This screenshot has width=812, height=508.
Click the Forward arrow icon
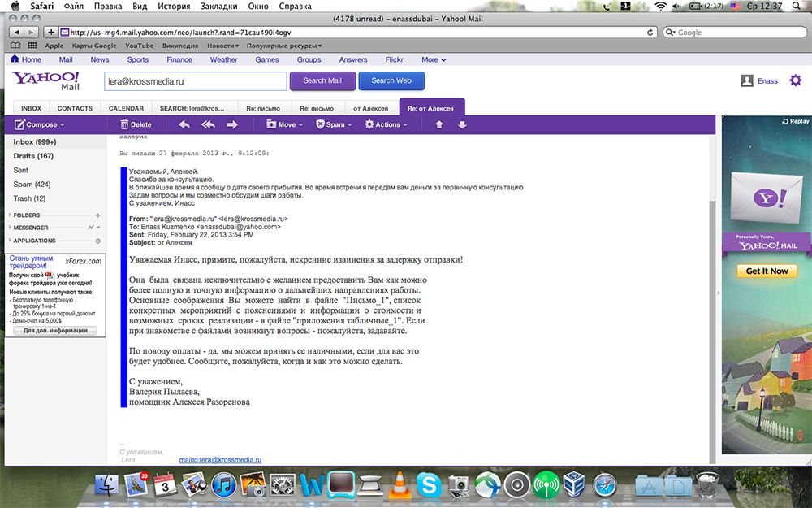click(232, 124)
